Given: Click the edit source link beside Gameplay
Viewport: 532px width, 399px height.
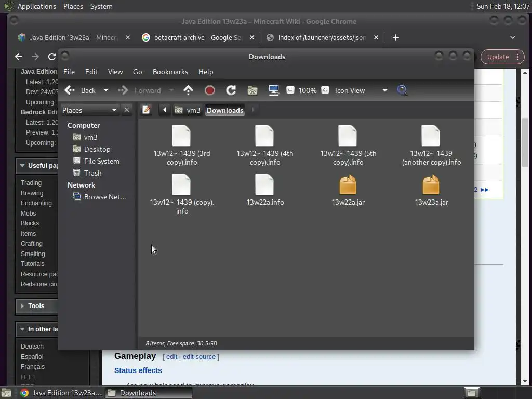Looking at the screenshot, I should point(199,356).
